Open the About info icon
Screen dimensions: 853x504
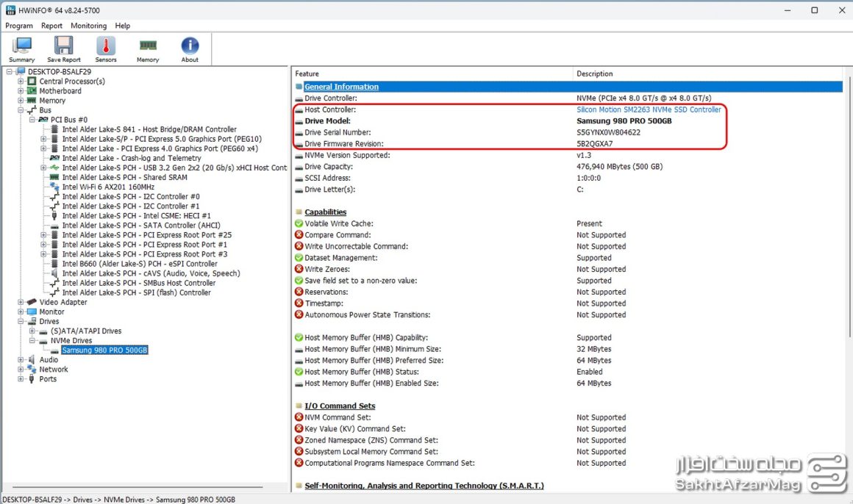(x=190, y=49)
